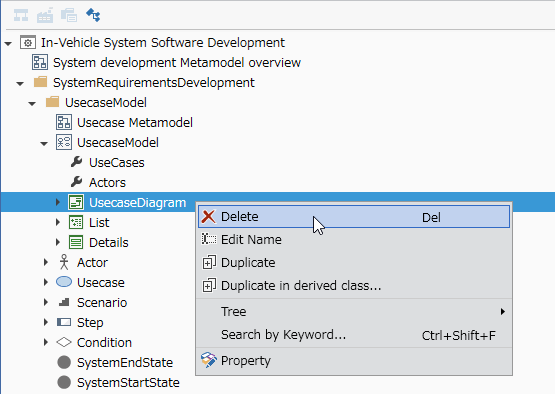The height and width of the screenshot is (394, 555).
Task: Collapse the UsecaseModel folder node
Action: [x=32, y=104]
